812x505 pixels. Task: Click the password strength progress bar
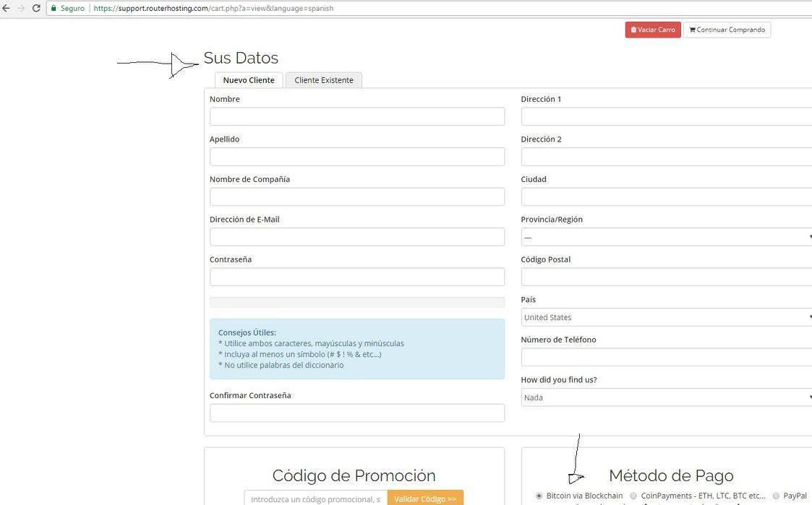(356, 302)
